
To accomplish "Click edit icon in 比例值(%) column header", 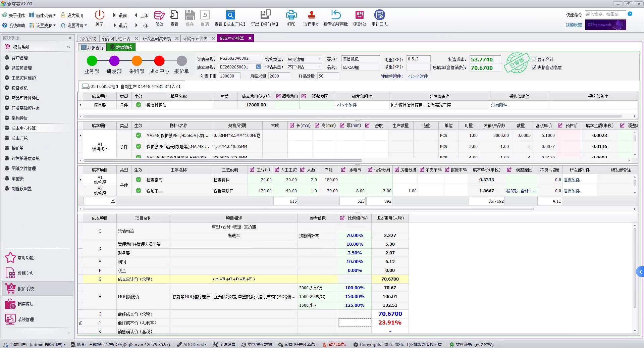I will coord(342,218).
